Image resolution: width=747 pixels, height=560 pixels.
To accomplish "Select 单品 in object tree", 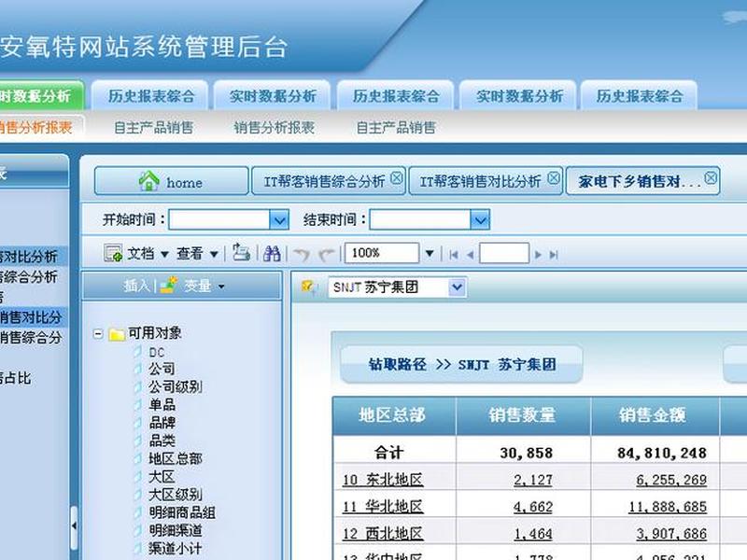I will [x=162, y=404].
